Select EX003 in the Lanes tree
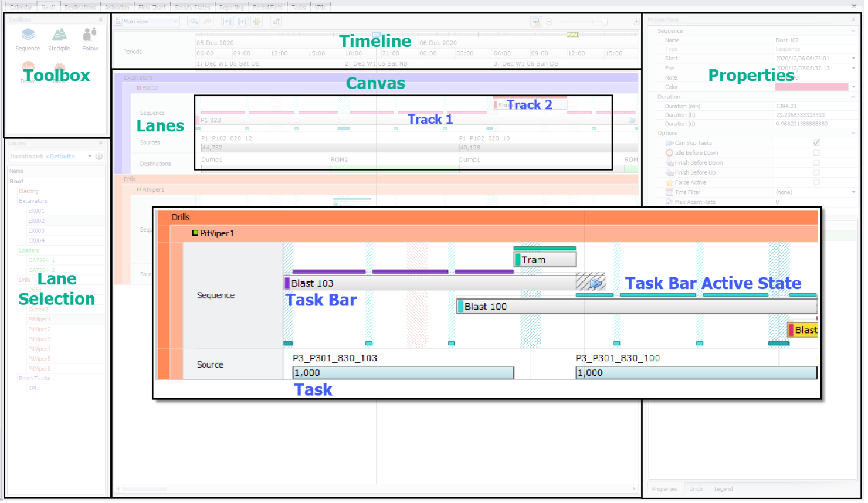This screenshot has height=503, width=868. point(36,231)
